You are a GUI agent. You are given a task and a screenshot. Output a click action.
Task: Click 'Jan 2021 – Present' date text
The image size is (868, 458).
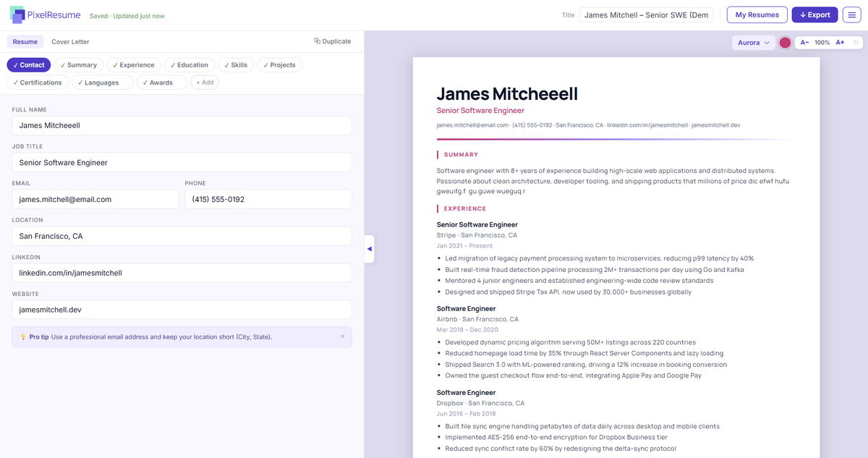point(464,246)
